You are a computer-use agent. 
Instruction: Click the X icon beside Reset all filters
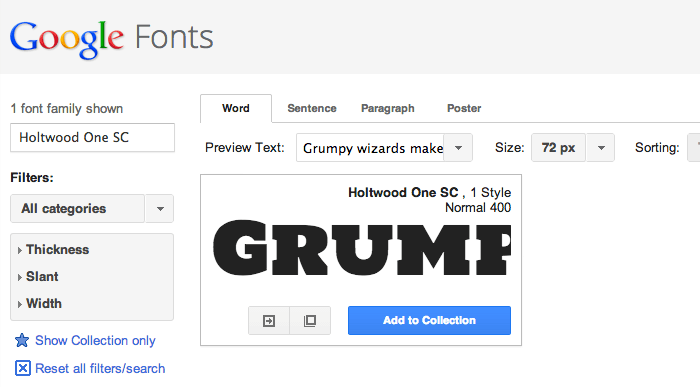[23, 368]
